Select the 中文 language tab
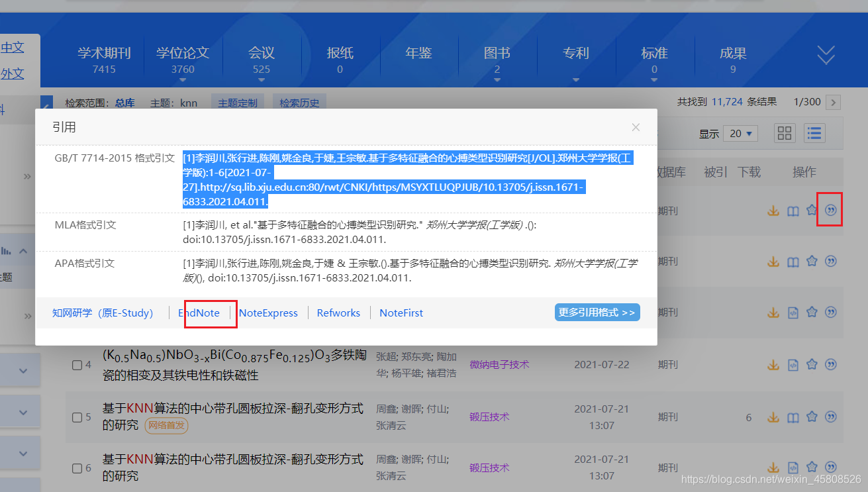868x492 pixels. (13, 47)
